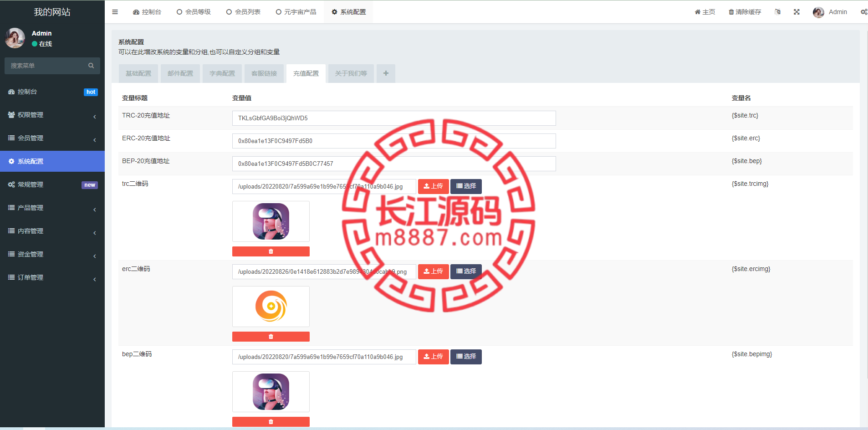Click the 我的网站 site title
Screen dimensions: 868x430
pyautogui.click(x=52, y=12)
